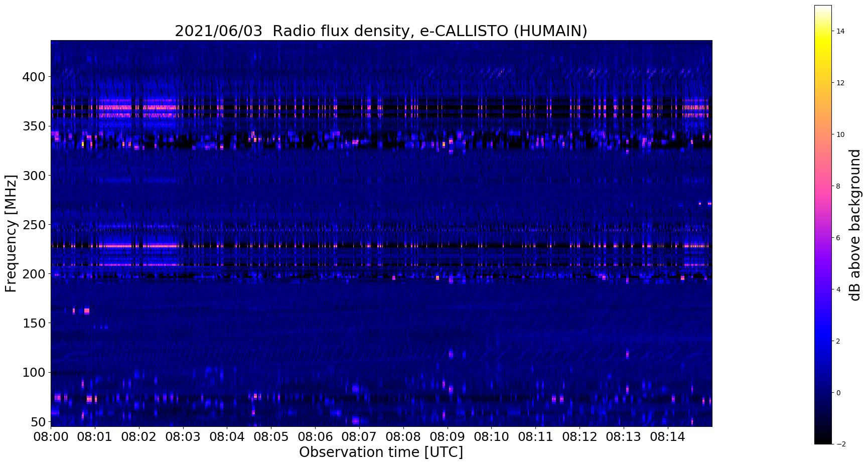Image resolution: width=868 pixels, height=465 pixels.
Task: Click the colorbar tick label 10
Action: [x=840, y=134]
